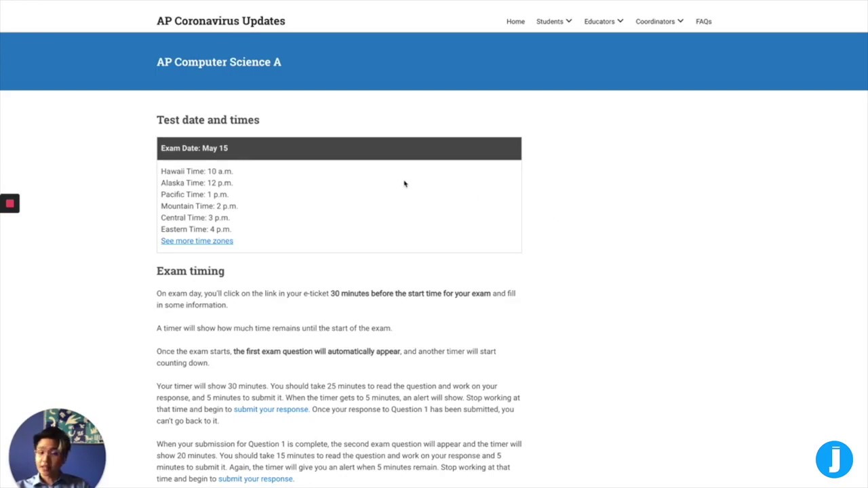868x488 pixels.
Task: Expand the Students dropdown chevron
Action: [569, 21]
